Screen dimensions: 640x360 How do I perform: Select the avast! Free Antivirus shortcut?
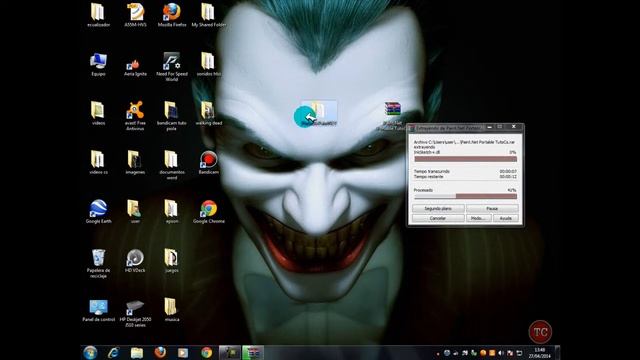135,116
